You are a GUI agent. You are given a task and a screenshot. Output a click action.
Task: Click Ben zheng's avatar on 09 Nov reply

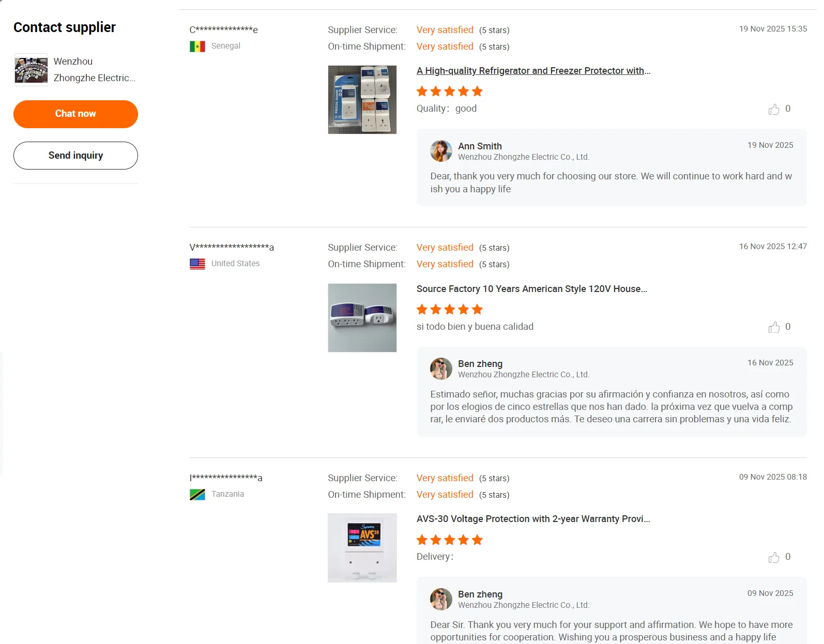(x=441, y=599)
